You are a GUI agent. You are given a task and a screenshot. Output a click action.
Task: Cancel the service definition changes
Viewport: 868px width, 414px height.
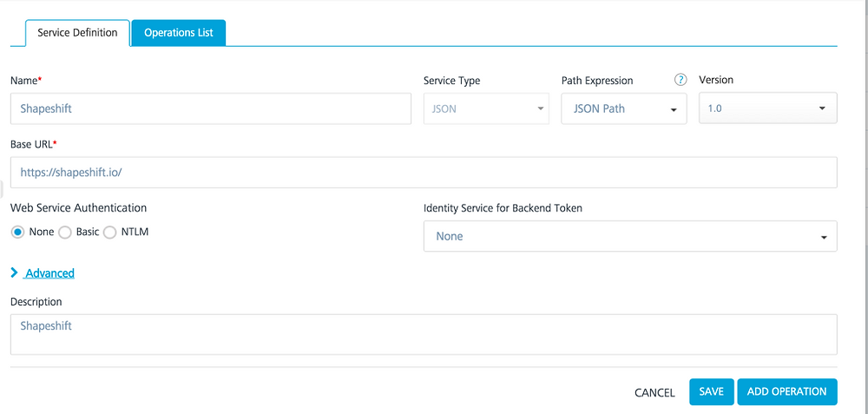pyautogui.click(x=654, y=392)
